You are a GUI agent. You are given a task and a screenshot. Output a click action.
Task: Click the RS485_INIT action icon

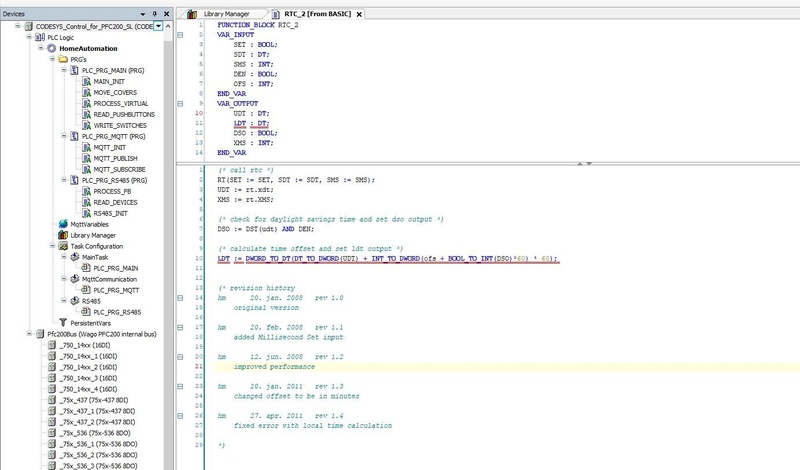[x=86, y=213]
